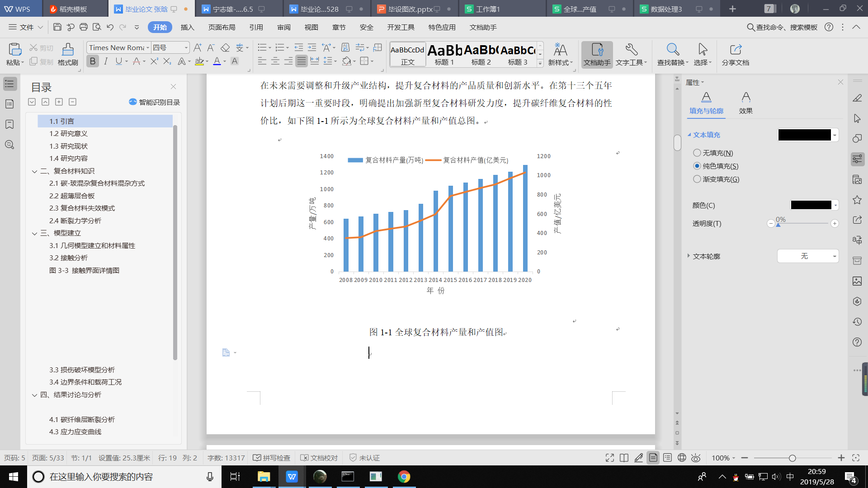Toggle bold text formatting

(x=93, y=61)
